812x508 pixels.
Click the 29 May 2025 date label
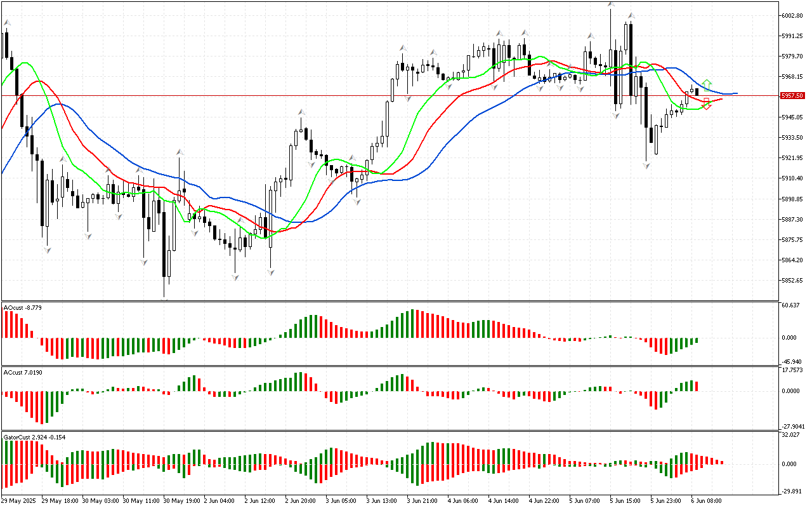[19, 500]
